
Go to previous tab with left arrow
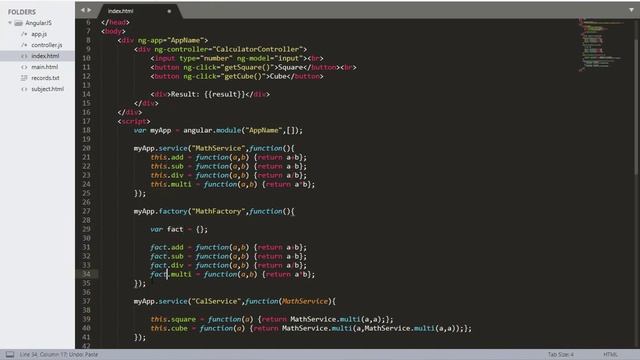[x=83, y=10]
